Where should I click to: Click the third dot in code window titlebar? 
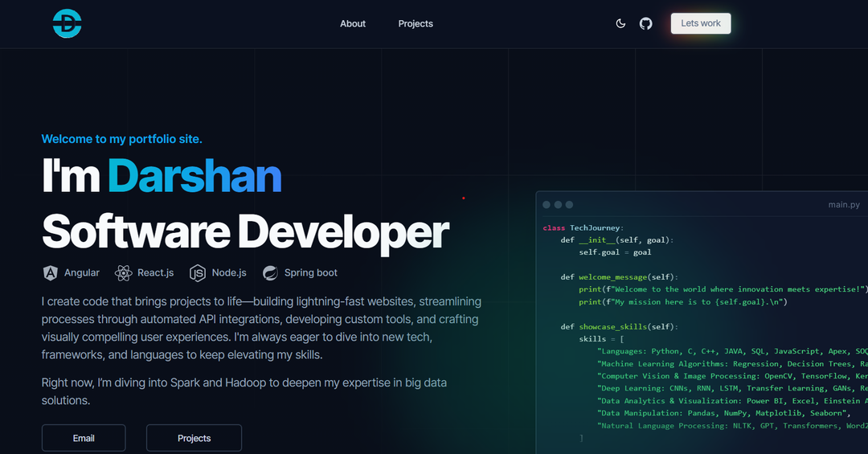click(569, 205)
